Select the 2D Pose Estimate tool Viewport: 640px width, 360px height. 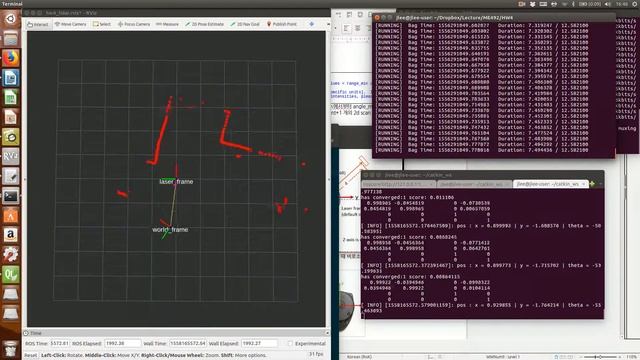click(204, 24)
